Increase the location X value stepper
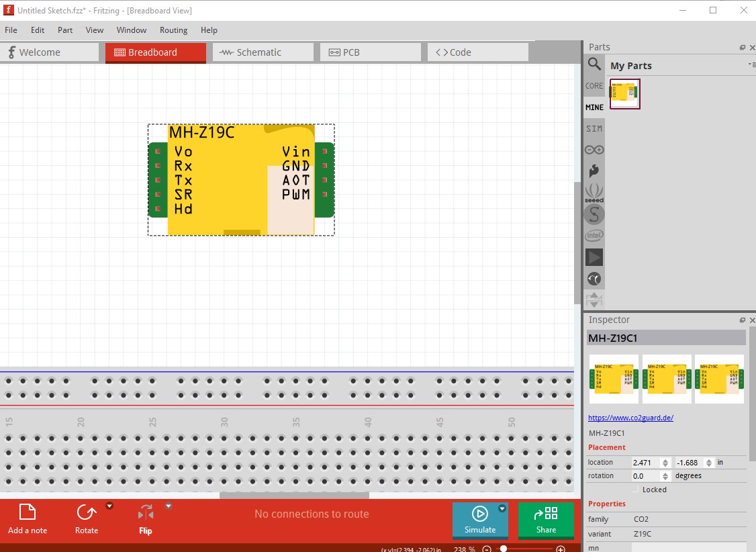Screen dimensions: 756x552 coord(665,460)
